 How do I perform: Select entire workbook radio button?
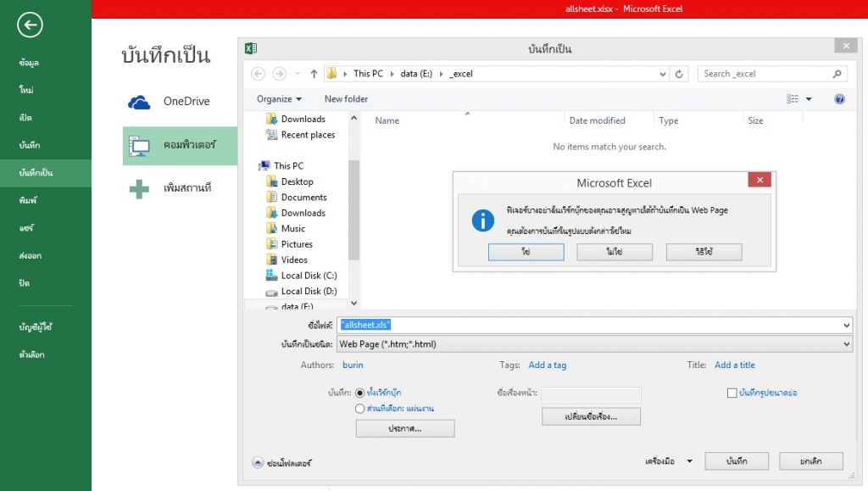click(x=359, y=393)
